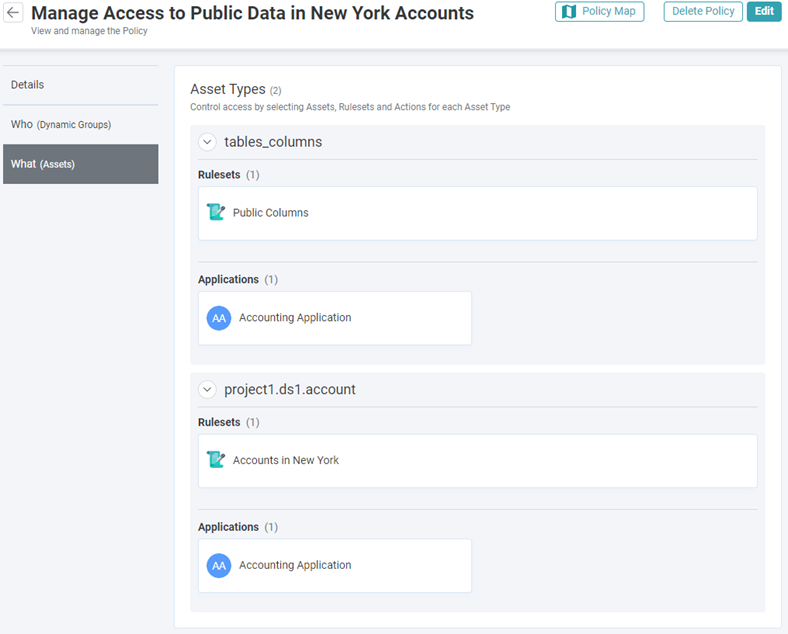
Task: Click the Public Columns ruleset scroll icon
Action: coord(215,212)
